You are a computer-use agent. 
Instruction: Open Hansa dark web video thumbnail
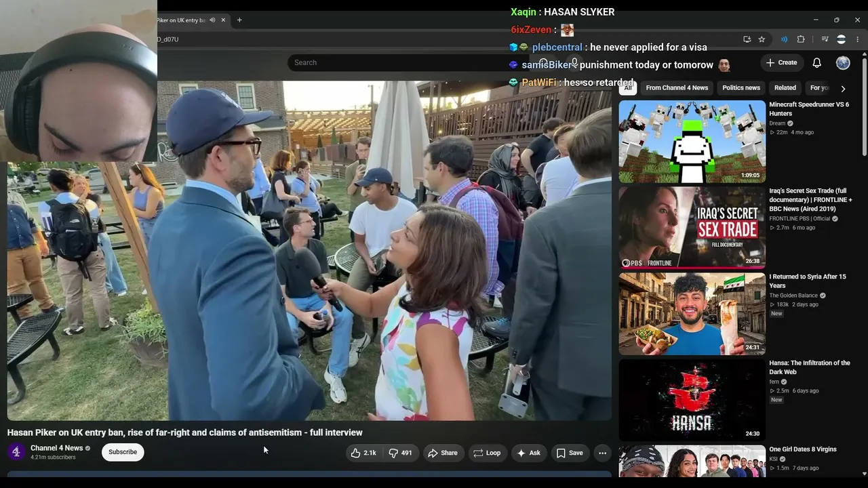point(692,400)
